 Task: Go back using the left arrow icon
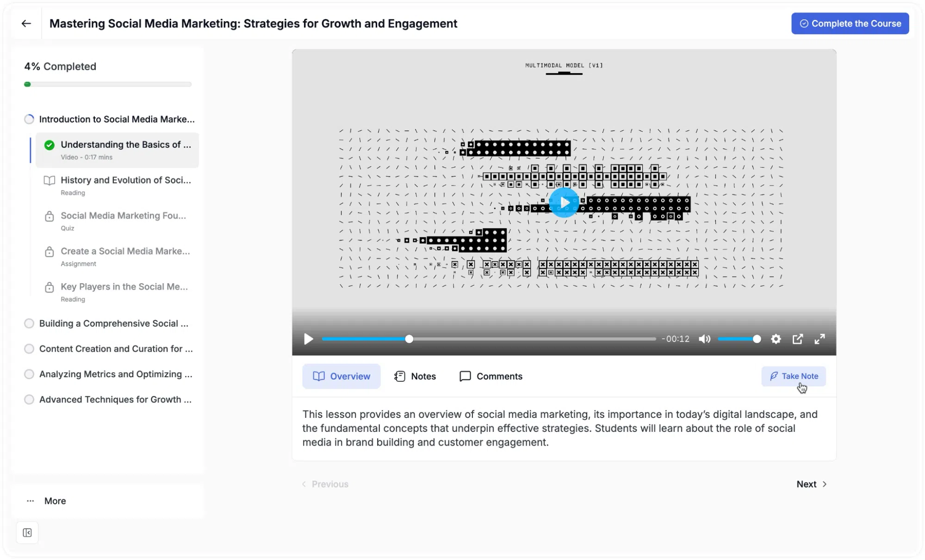pos(26,23)
